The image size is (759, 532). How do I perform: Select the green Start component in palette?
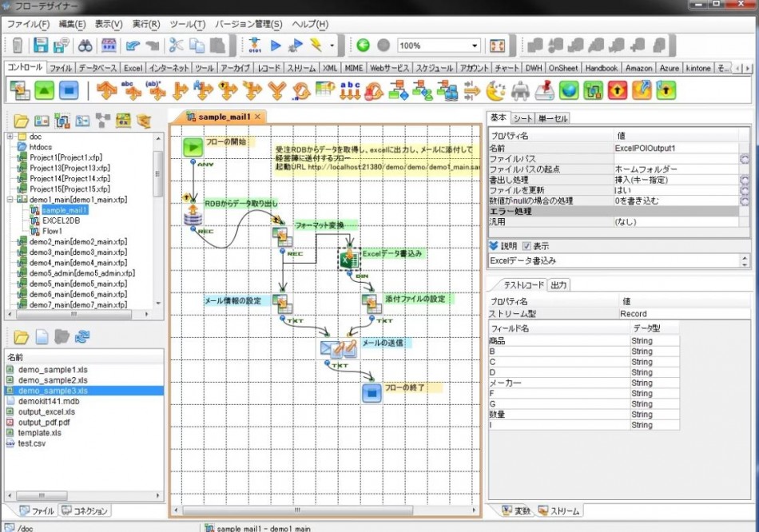pyautogui.click(x=44, y=90)
